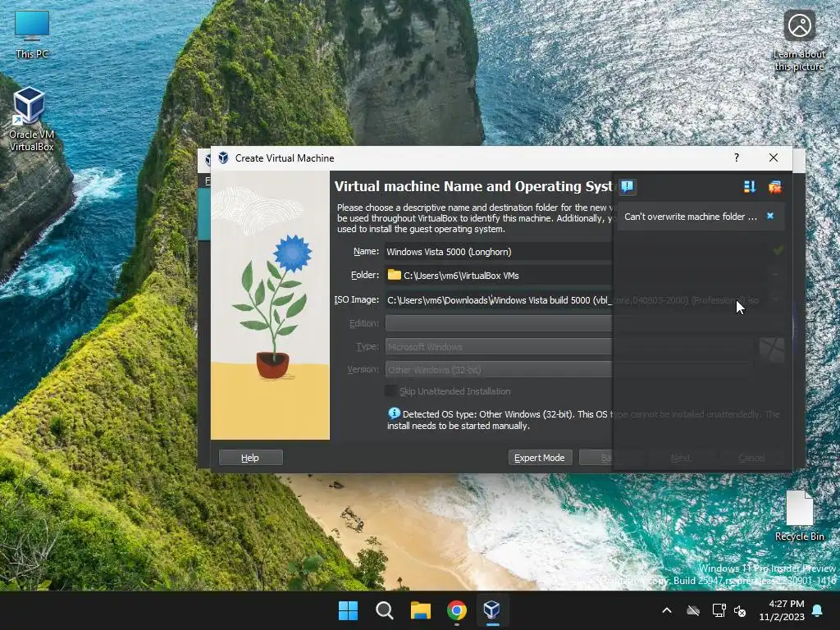
Task: Select the Oracle VM VirtualBox desktop shortcut
Action: click(x=30, y=119)
